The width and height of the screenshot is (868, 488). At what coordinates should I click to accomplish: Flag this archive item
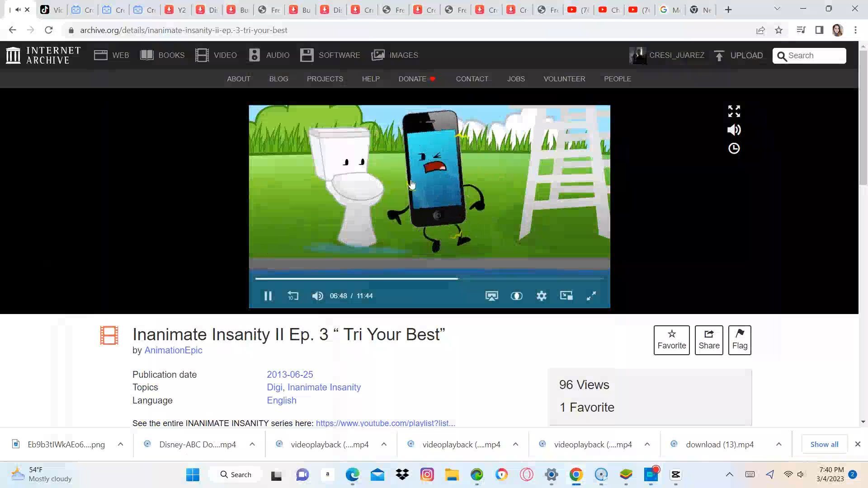tap(739, 340)
